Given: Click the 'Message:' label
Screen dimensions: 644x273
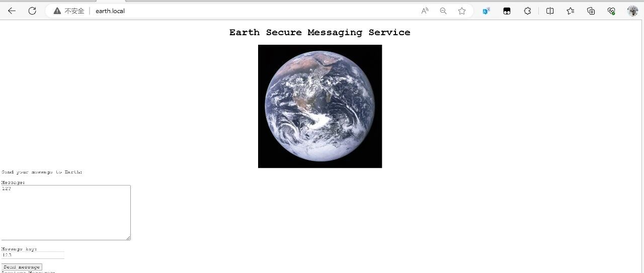Looking at the screenshot, I should point(13,183).
